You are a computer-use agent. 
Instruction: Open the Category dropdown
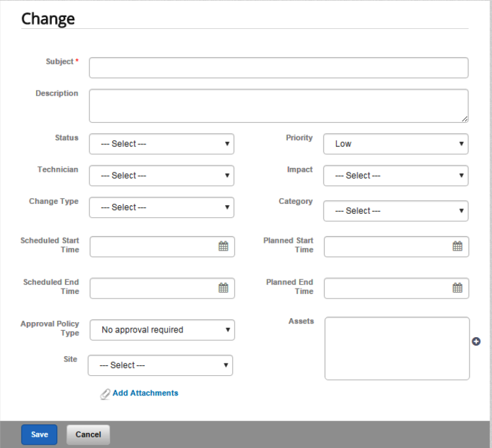click(396, 211)
